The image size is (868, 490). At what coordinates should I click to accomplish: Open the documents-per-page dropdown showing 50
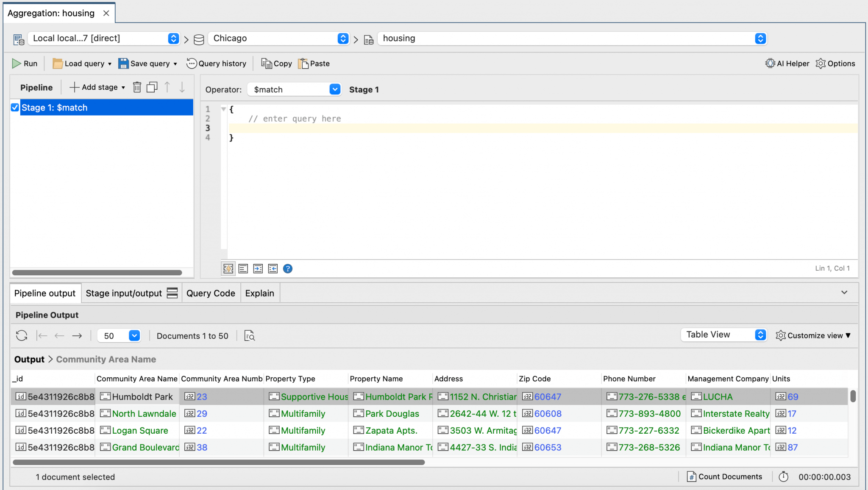(134, 335)
